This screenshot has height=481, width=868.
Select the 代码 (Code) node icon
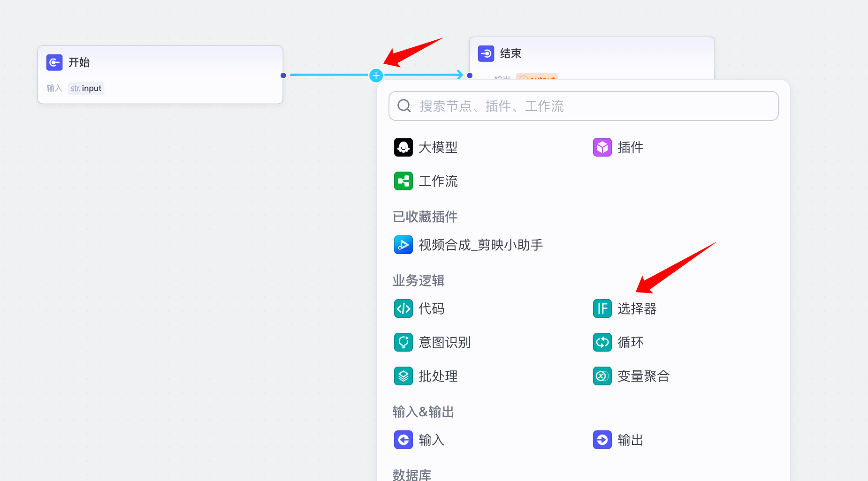(x=404, y=308)
